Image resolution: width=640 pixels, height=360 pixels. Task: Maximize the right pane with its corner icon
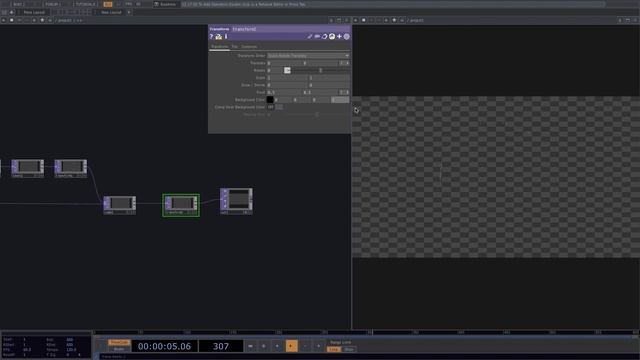point(628,20)
